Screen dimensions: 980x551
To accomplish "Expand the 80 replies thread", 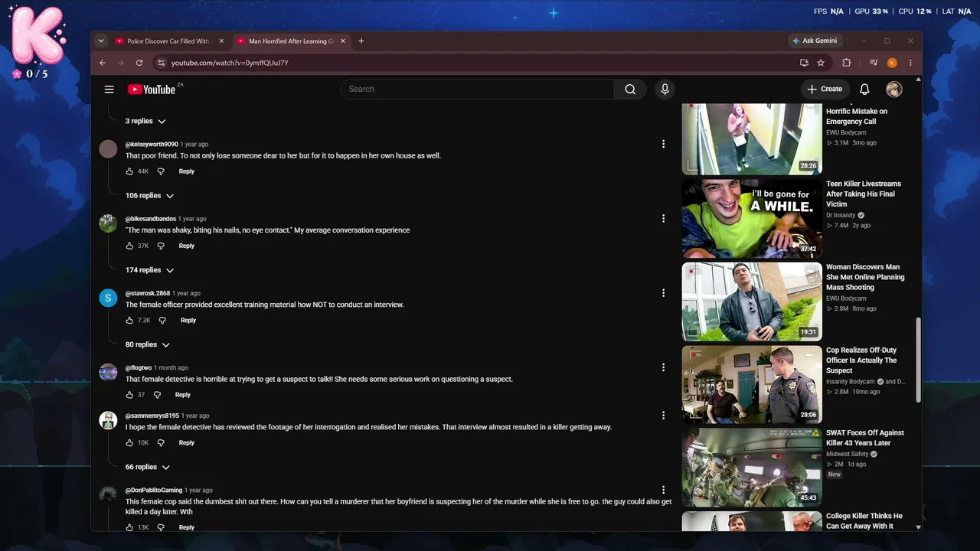I will pos(148,345).
